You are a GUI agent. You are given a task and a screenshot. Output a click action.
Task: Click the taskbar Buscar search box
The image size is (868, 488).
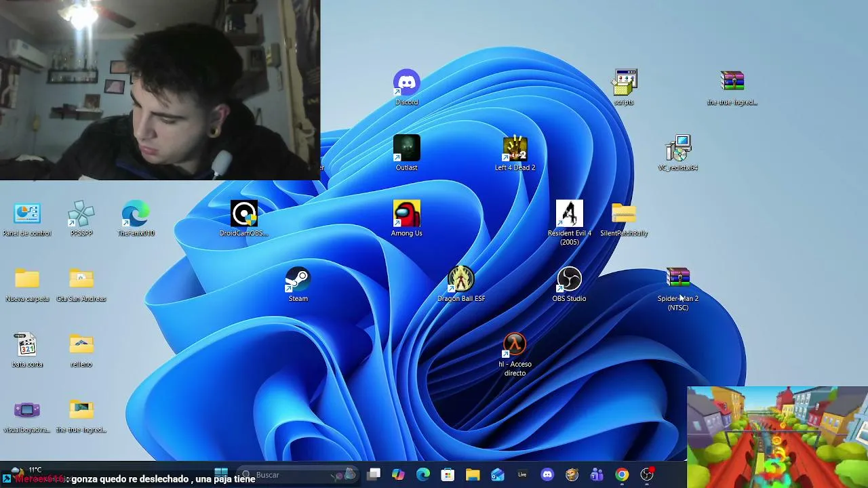pos(298,475)
